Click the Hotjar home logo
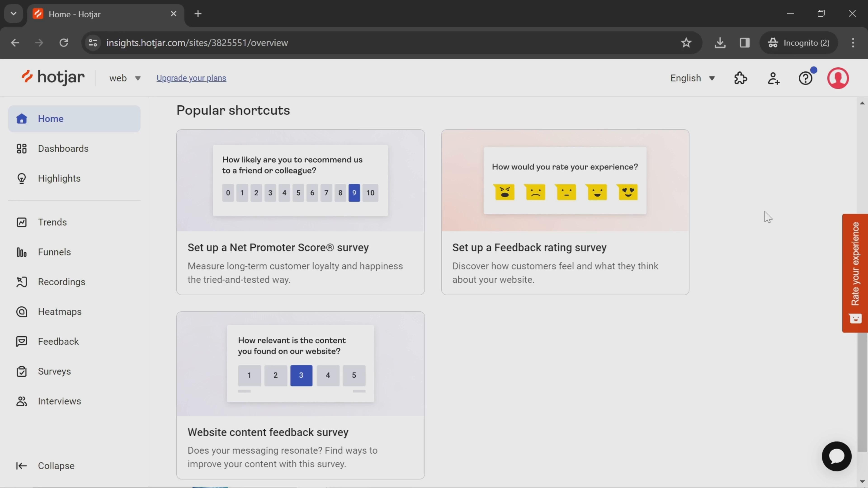Viewport: 868px width, 488px height. (x=52, y=77)
